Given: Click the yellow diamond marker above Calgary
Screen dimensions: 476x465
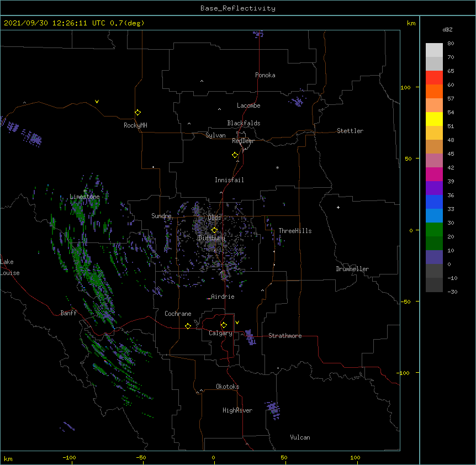Looking at the screenshot, I should (x=224, y=325).
